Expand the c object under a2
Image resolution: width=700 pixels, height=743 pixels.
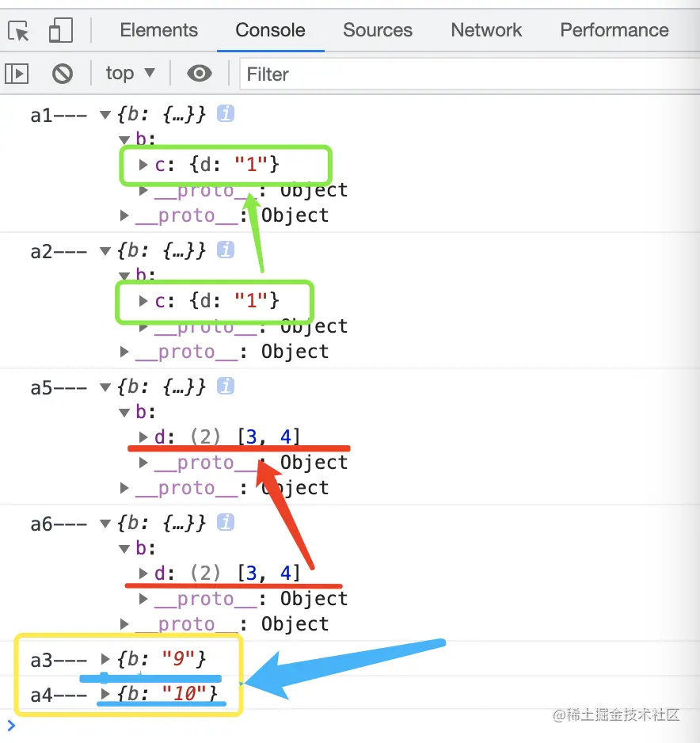tap(143, 302)
